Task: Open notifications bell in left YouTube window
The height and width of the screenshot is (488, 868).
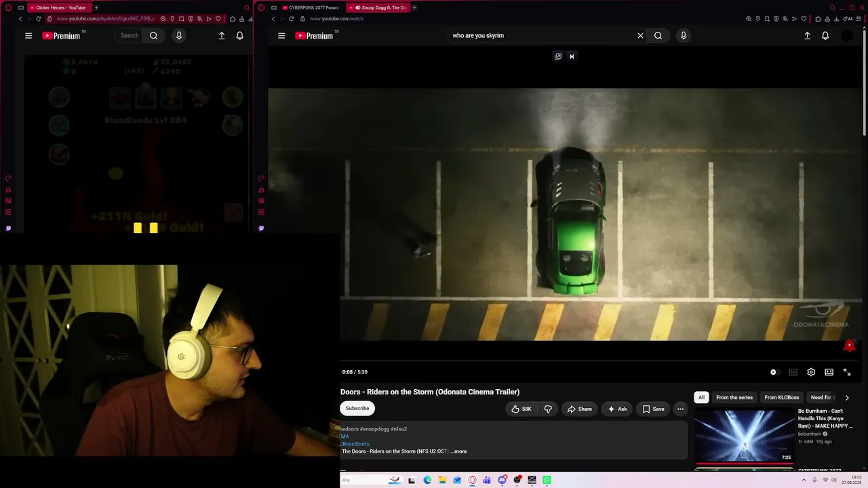Action: pyautogui.click(x=239, y=36)
